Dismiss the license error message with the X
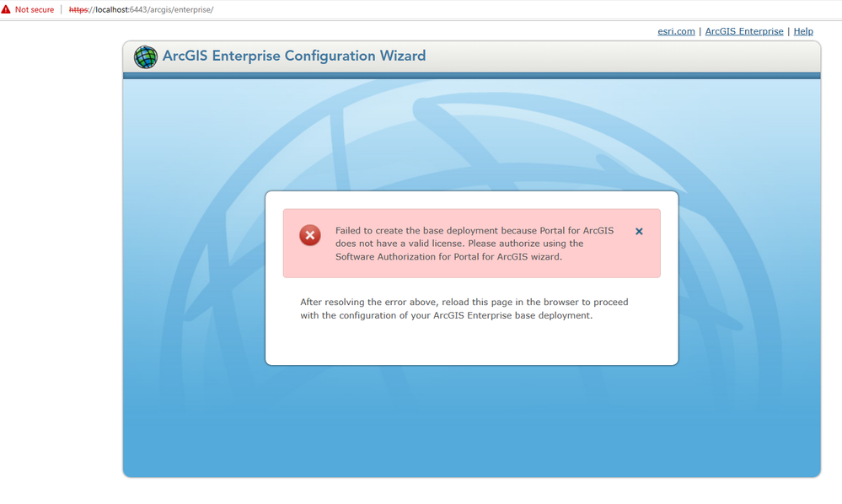Viewport: 842px width, 504px height. pyautogui.click(x=638, y=231)
